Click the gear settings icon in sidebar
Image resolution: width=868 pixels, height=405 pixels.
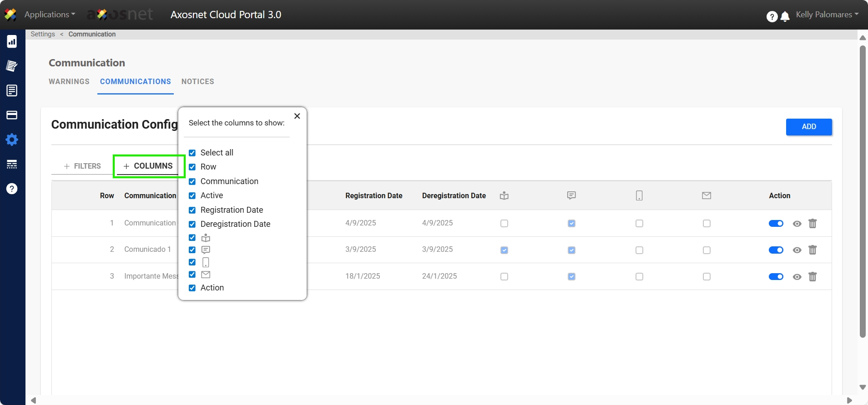coord(12,140)
